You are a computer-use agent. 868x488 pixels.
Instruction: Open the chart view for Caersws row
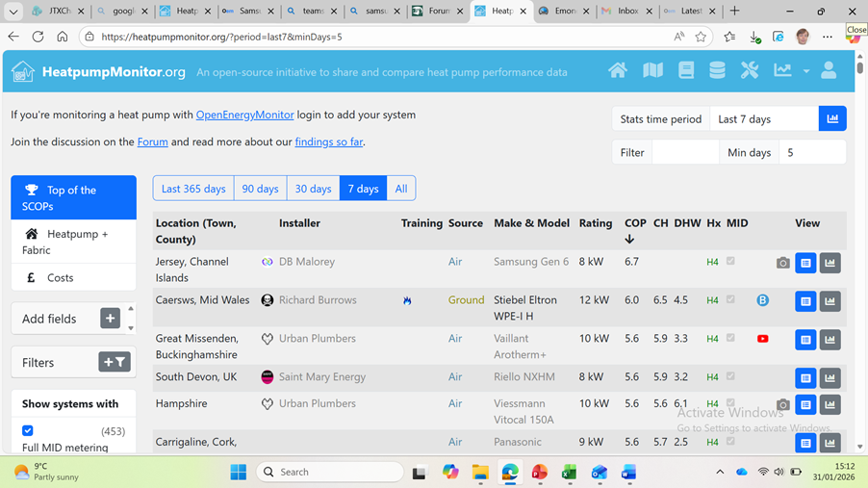point(830,301)
